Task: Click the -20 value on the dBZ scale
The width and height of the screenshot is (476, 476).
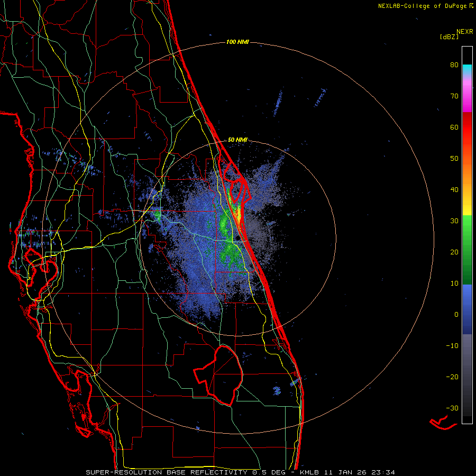Action: pyautogui.click(x=452, y=377)
